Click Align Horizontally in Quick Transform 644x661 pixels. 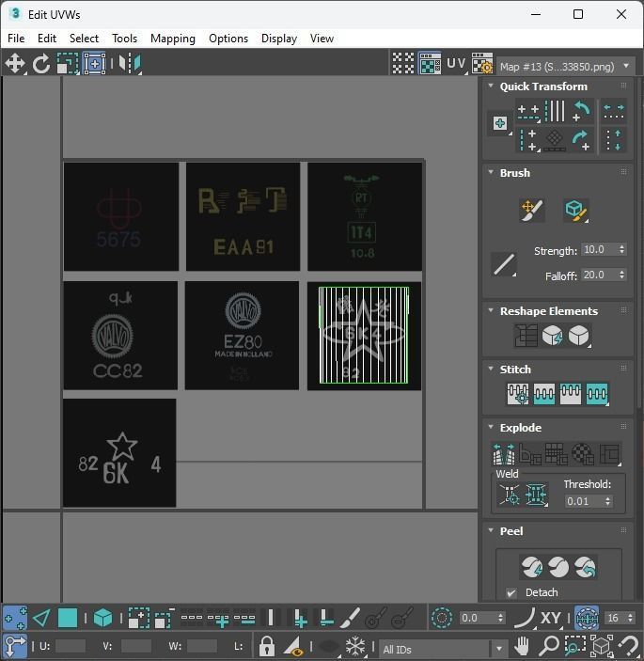(528, 111)
